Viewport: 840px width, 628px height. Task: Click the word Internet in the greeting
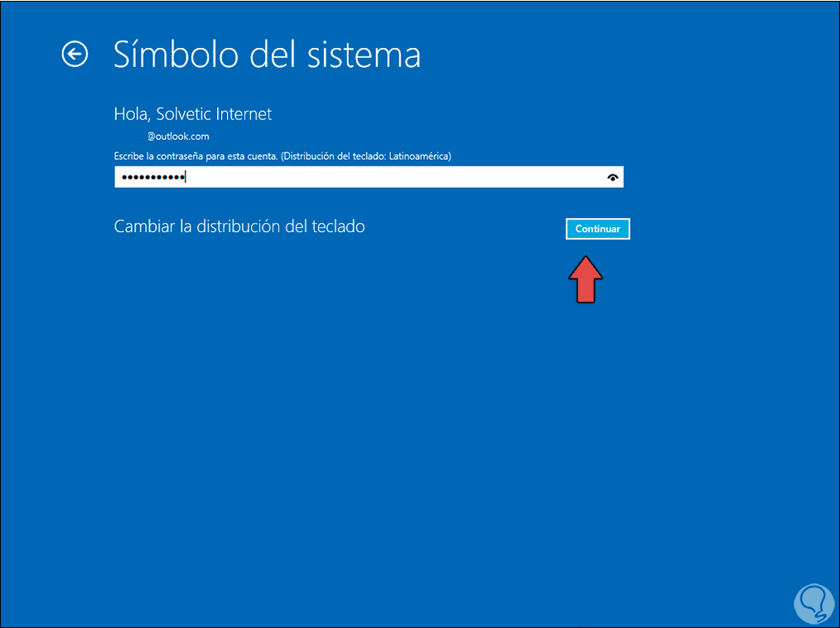[244, 114]
